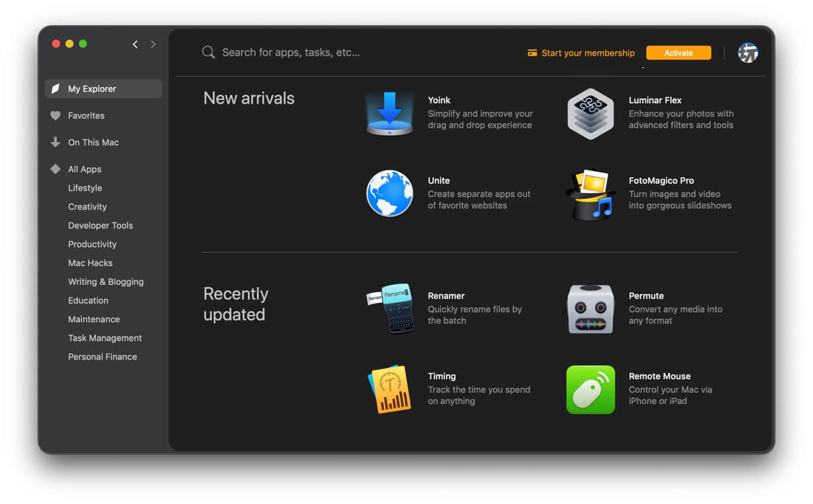Open Mac Hacks category
This screenshot has width=813, height=504.
click(90, 262)
